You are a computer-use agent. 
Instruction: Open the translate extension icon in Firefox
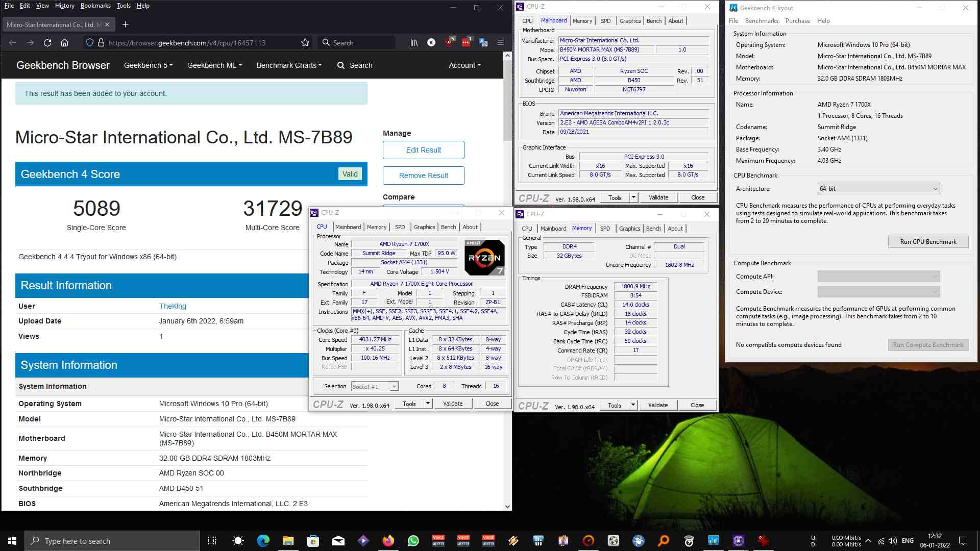point(483,43)
